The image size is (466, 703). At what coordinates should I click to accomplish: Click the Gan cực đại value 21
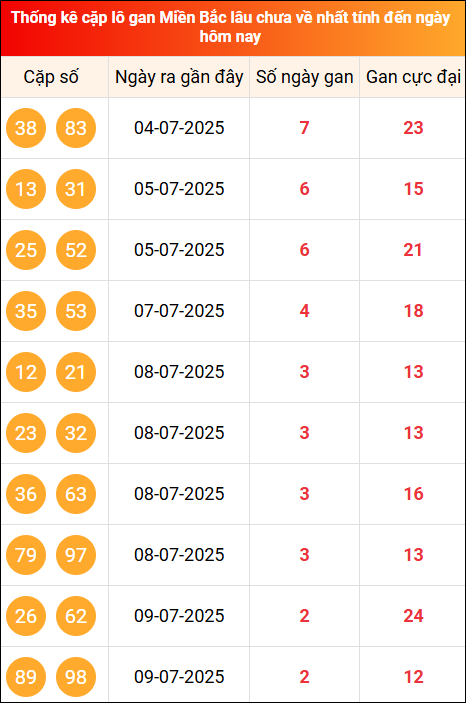click(413, 250)
